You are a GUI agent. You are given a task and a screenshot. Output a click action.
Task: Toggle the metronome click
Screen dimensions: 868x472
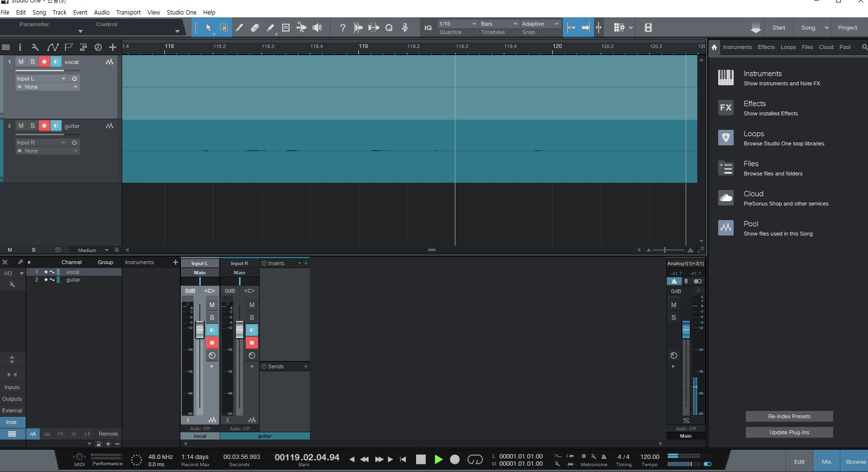tap(604, 456)
